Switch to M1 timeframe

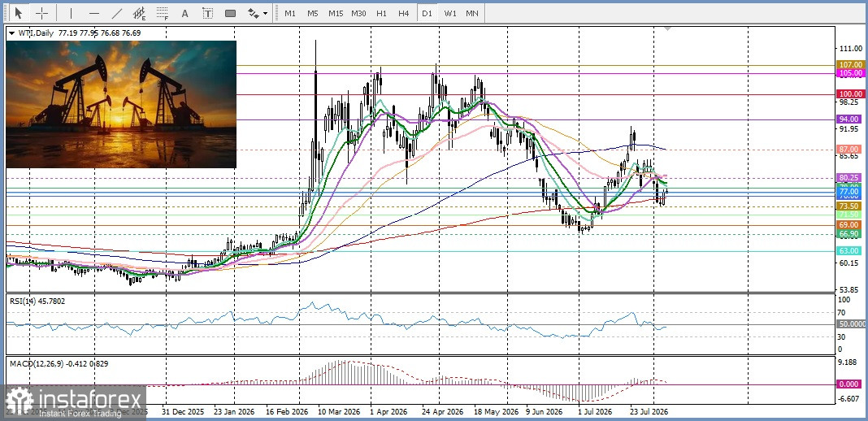point(290,13)
